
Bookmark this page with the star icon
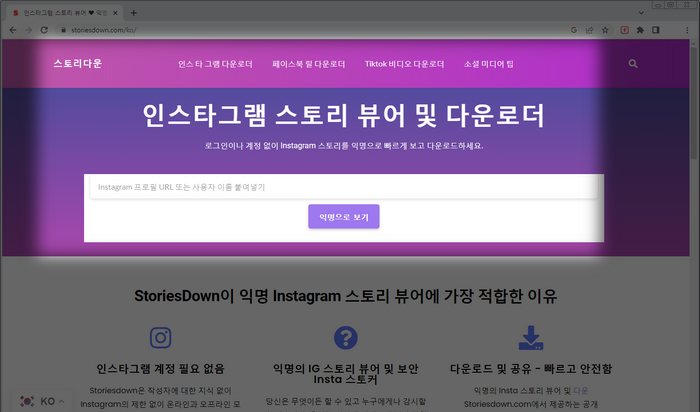coord(605,30)
